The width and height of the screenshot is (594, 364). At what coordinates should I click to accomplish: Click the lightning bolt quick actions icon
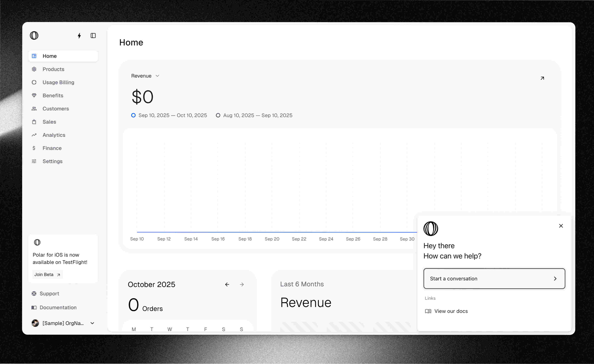(x=79, y=36)
